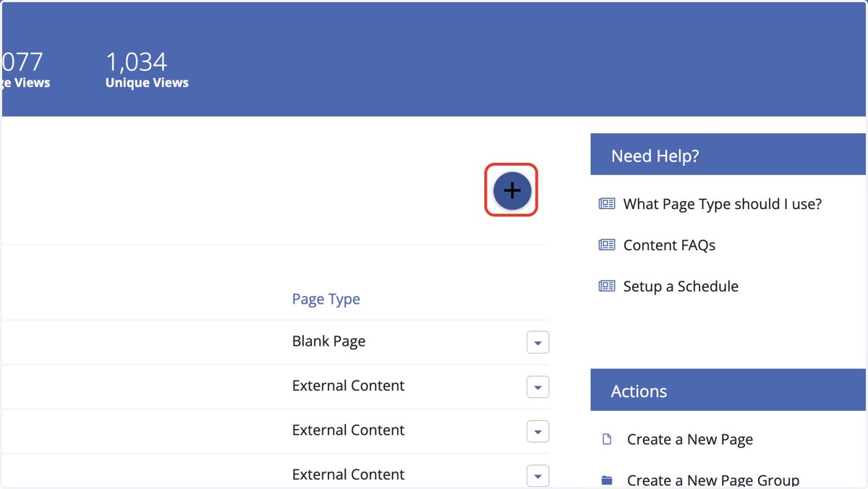This screenshot has height=489, width=868.
Task: Open the newspaper icon beside Setup a Schedule
Action: point(606,286)
